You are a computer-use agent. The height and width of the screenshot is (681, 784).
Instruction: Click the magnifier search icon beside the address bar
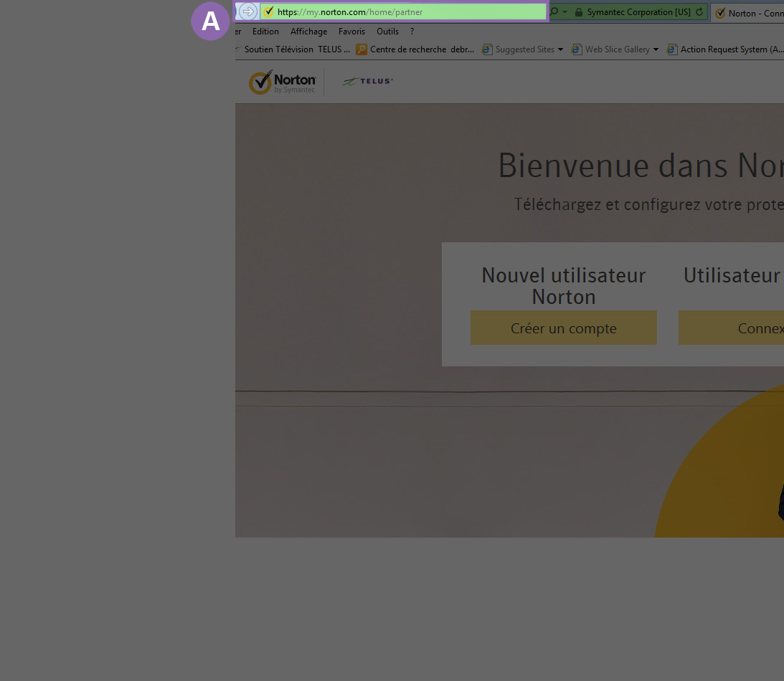click(554, 11)
